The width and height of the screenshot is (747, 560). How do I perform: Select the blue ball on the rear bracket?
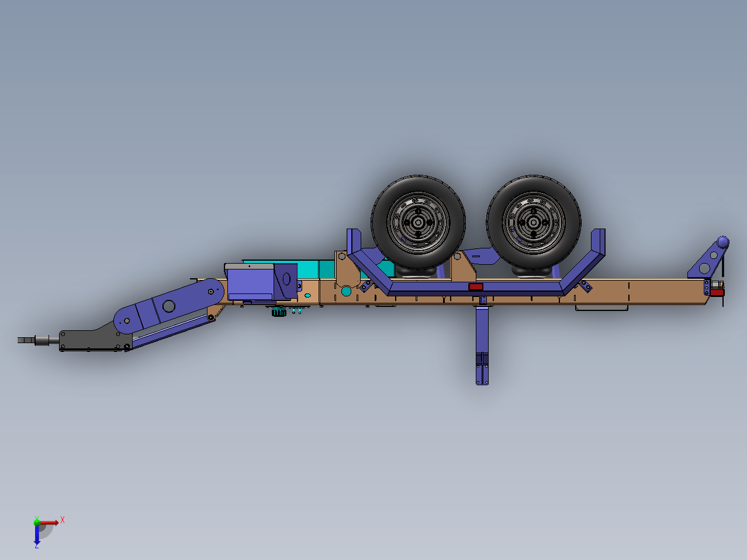[723, 242]
